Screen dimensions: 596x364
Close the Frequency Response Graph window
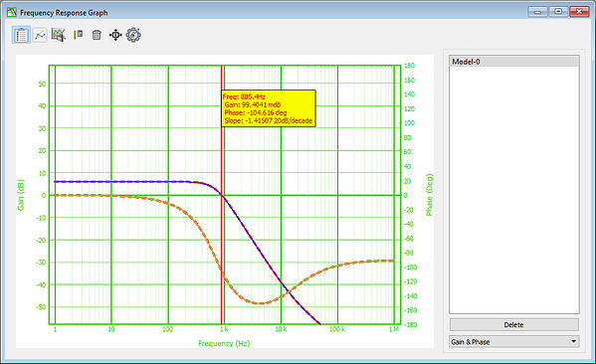tap(579, 12)
